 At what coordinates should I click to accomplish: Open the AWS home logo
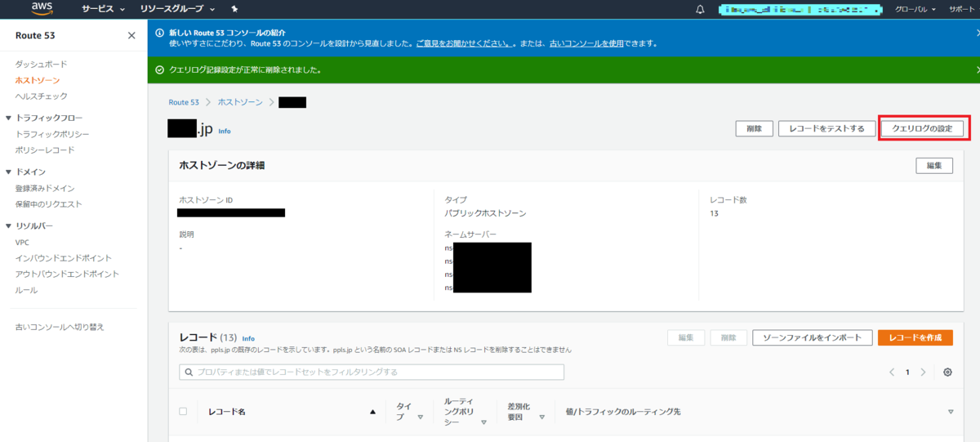click(x=42, y=9)
